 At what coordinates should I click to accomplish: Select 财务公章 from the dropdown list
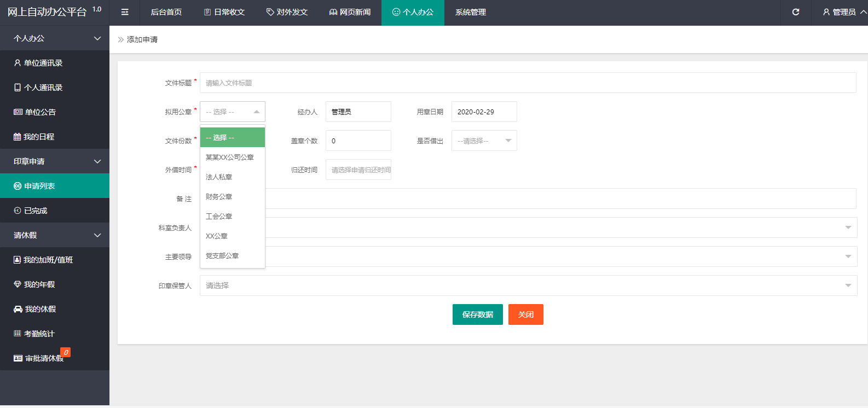219,197
